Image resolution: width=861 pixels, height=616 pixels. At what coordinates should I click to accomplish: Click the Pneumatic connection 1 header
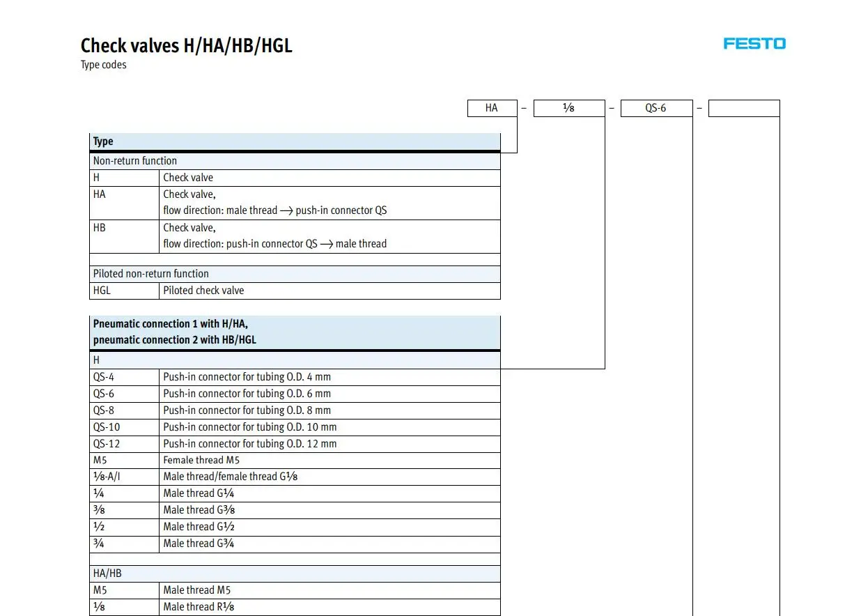[295, 332]
